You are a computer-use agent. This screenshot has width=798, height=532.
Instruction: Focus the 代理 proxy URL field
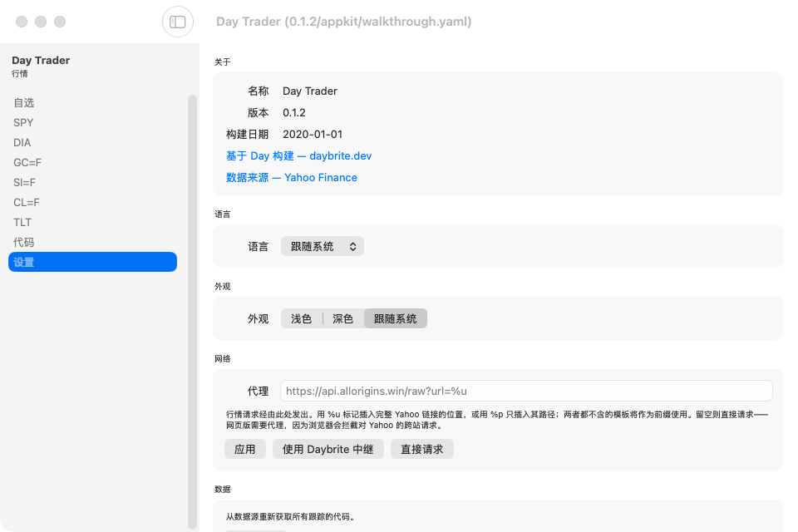click(526, 391)
